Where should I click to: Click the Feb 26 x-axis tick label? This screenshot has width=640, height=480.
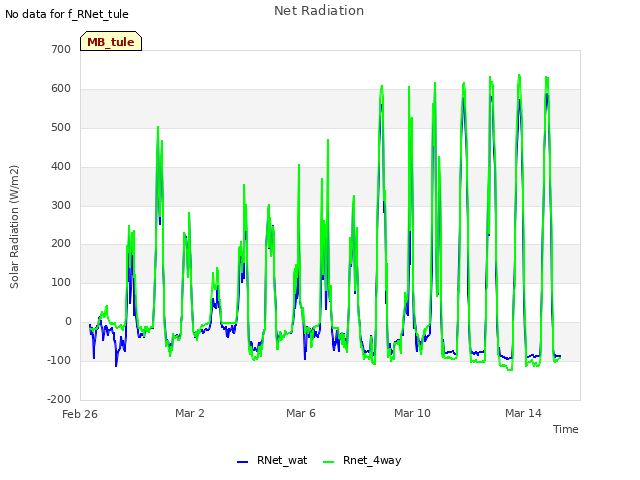[x=80, y=414]
